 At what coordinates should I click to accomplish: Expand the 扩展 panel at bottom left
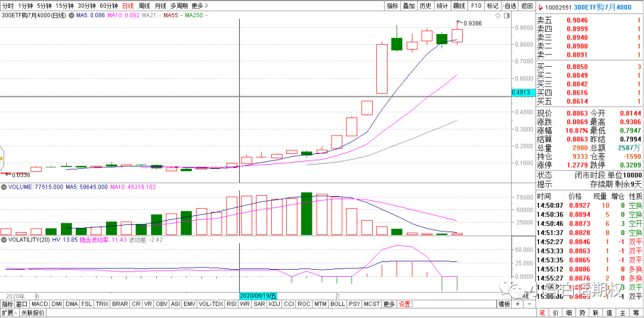[8, 313]
